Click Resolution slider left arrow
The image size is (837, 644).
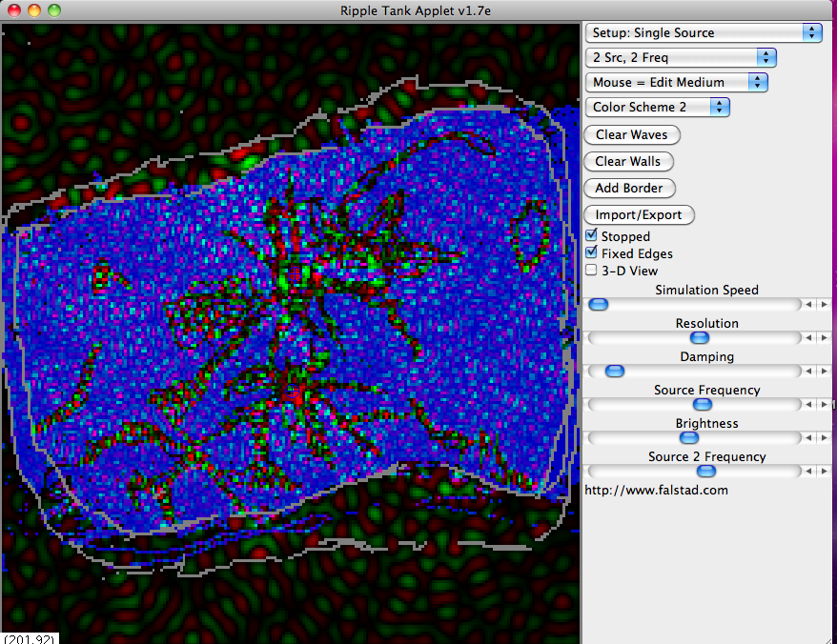click(x=808, y=338)
